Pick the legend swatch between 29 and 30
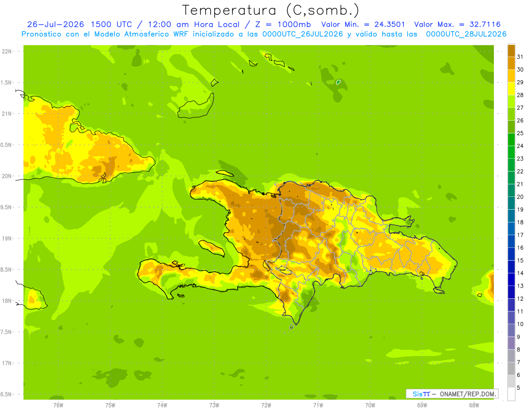This screenshot has height=411, width=532. pyautogui.click(x=511, y=76)
